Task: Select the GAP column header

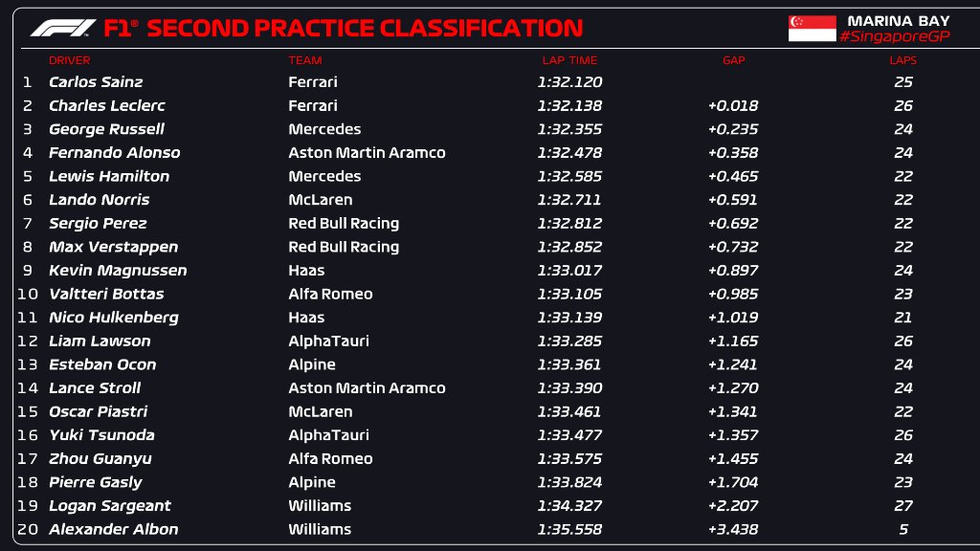Action: pos(733,60)
